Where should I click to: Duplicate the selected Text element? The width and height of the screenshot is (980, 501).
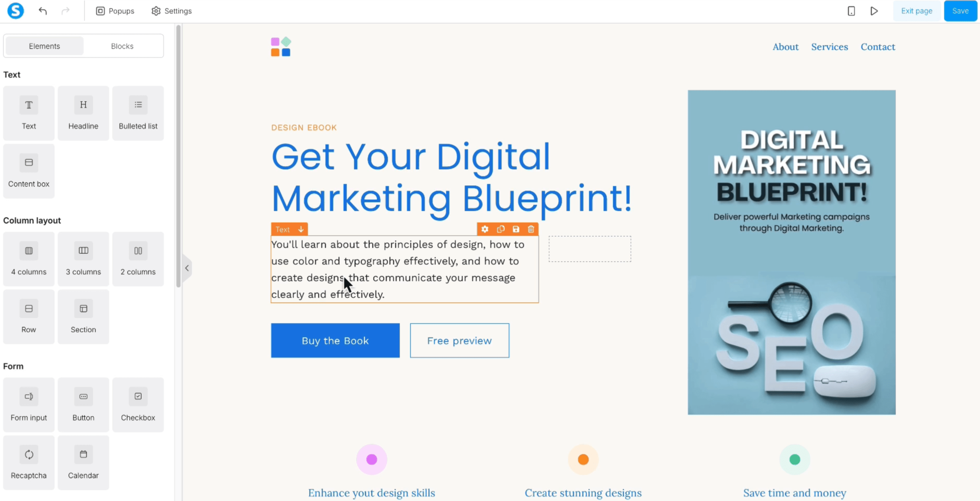point(500,229)
